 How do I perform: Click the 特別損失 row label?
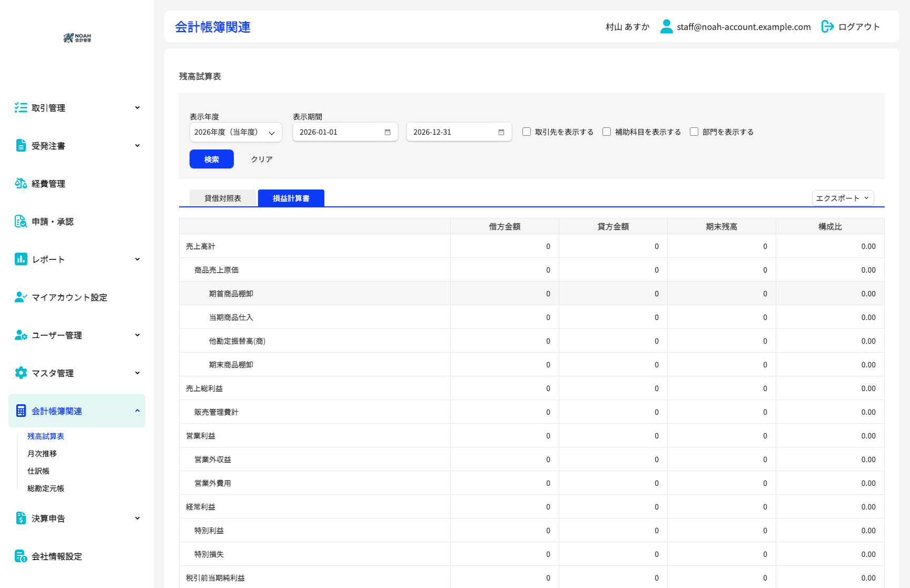(x=209, y=554)
